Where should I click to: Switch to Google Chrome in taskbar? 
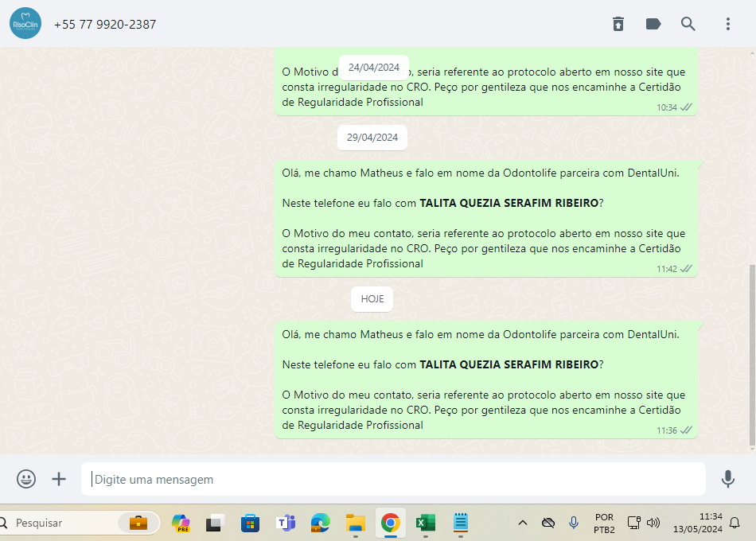click(x=391, y=523)
